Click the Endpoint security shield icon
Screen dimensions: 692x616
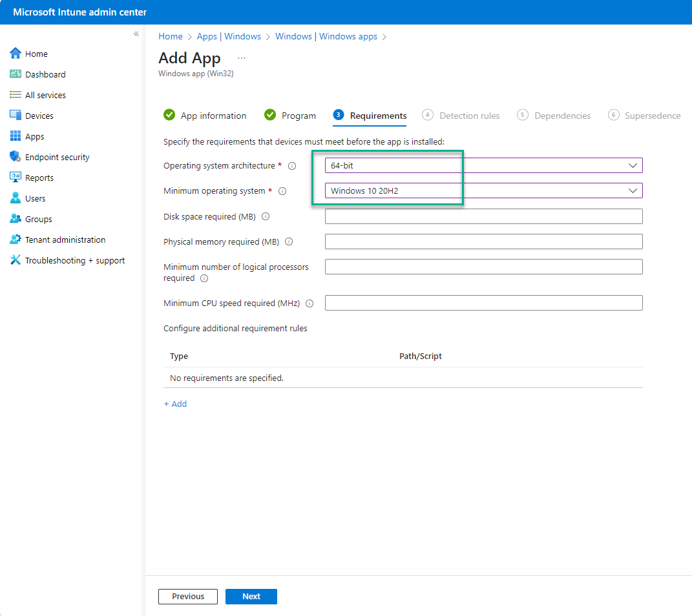click(x=17, y=157)
